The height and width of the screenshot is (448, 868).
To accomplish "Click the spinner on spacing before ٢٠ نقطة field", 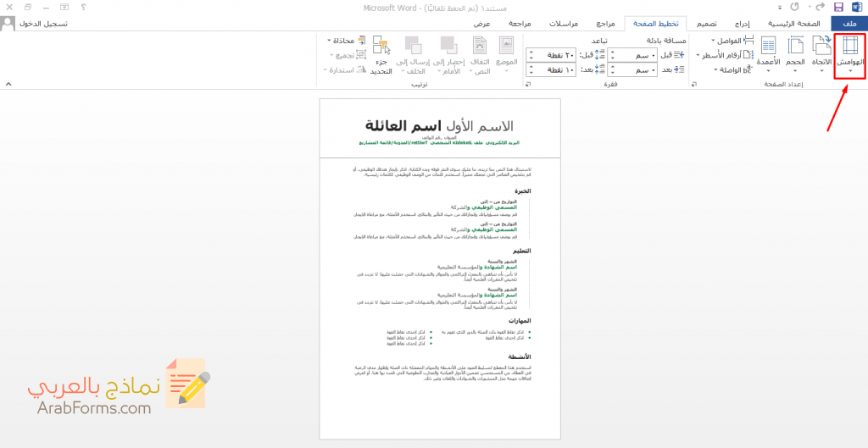I will click(531, 55).
